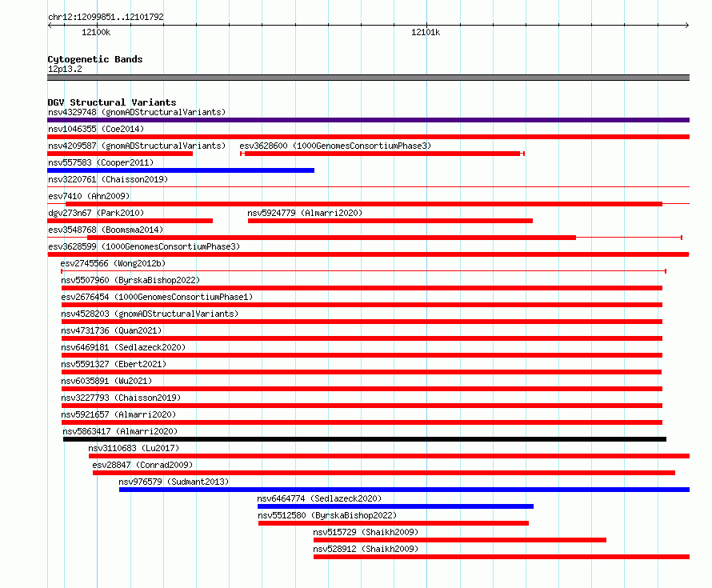Click nsv6035891 (Wu2021) label
The height and width of the screenshot is (588, 712).
(106, 381)
